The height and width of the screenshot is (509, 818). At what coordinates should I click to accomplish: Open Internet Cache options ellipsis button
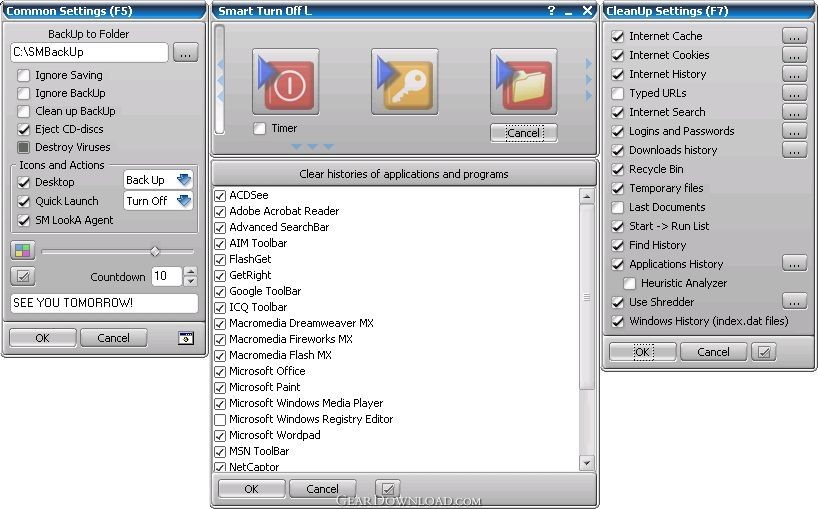(795, 36)
